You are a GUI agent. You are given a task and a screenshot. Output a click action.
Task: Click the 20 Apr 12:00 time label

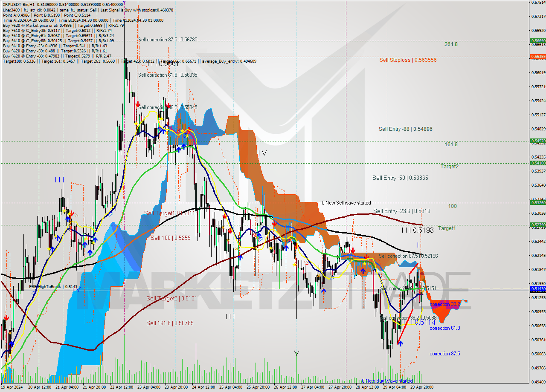(40, 388)
